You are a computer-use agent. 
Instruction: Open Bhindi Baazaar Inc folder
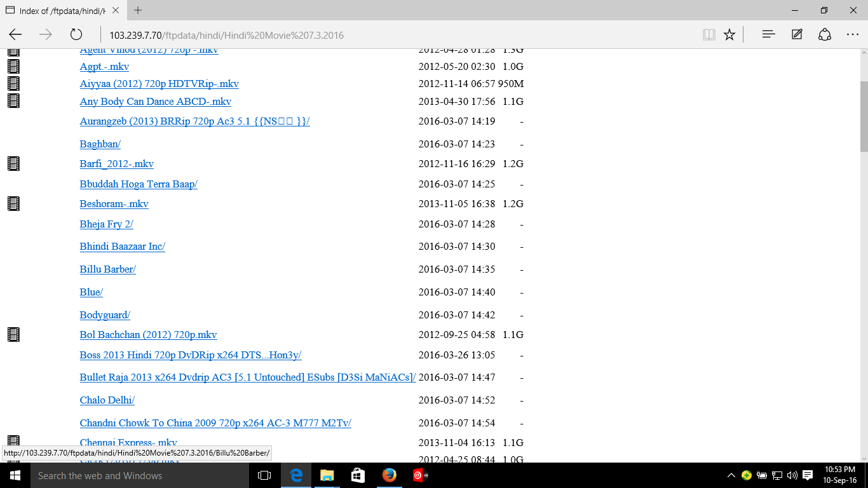click(122, 247)
